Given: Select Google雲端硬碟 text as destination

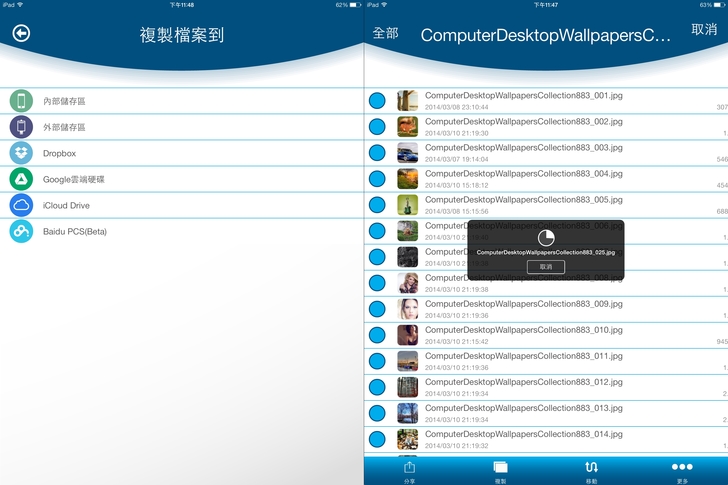Looking at the screenshot, I should pyautogui.click(x=74, y=179).
